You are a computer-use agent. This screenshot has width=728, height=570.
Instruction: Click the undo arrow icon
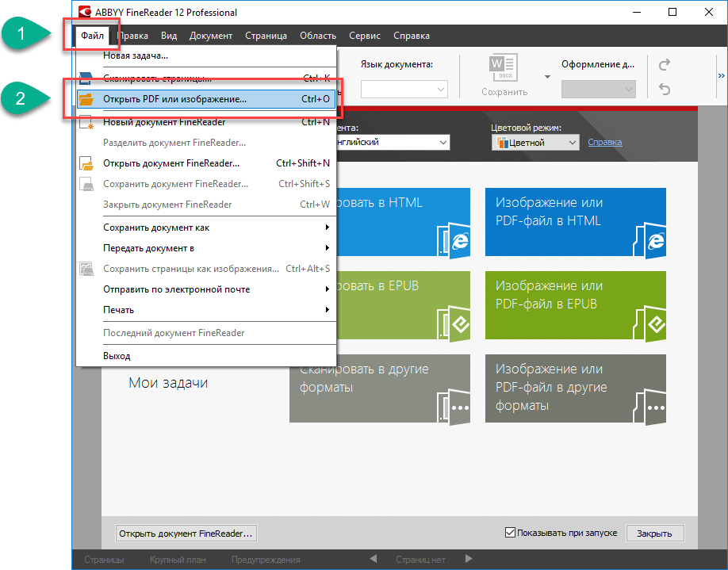click(665, 89)
